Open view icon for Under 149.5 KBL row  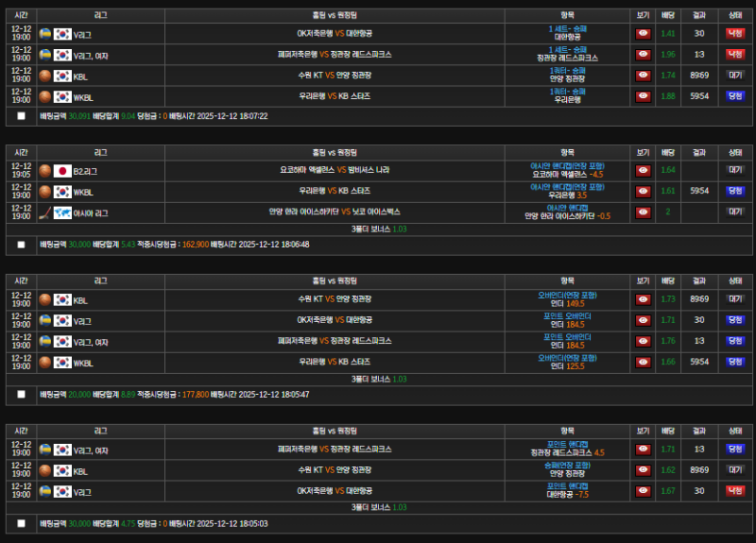click(x=643, y=299)
